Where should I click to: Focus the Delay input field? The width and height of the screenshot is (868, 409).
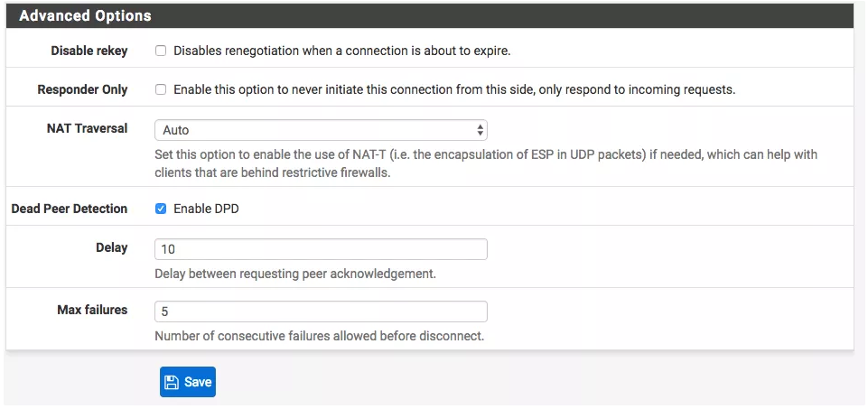[x=321, y=249]
